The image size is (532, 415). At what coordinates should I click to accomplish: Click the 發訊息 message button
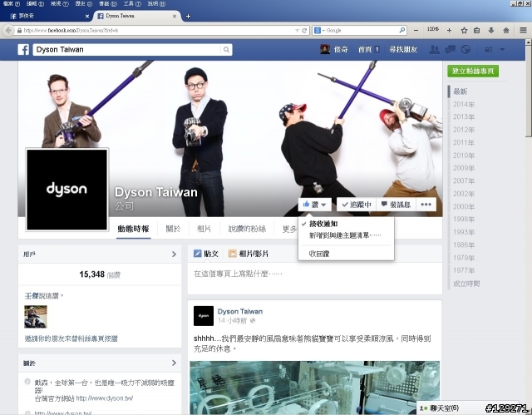(x=396, y=205)
